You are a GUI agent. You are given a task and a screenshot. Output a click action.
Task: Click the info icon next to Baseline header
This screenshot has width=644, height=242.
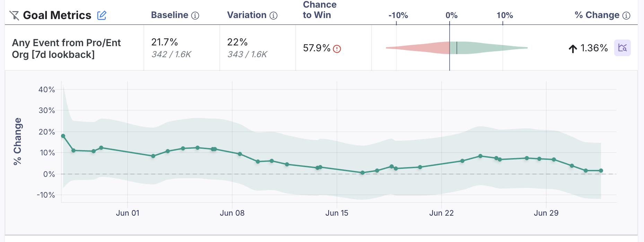click(x=194, y=15)
